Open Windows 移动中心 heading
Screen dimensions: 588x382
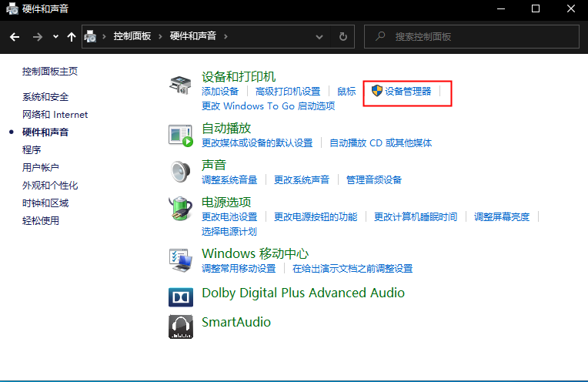pyautogui.click(x=255, y=253)
